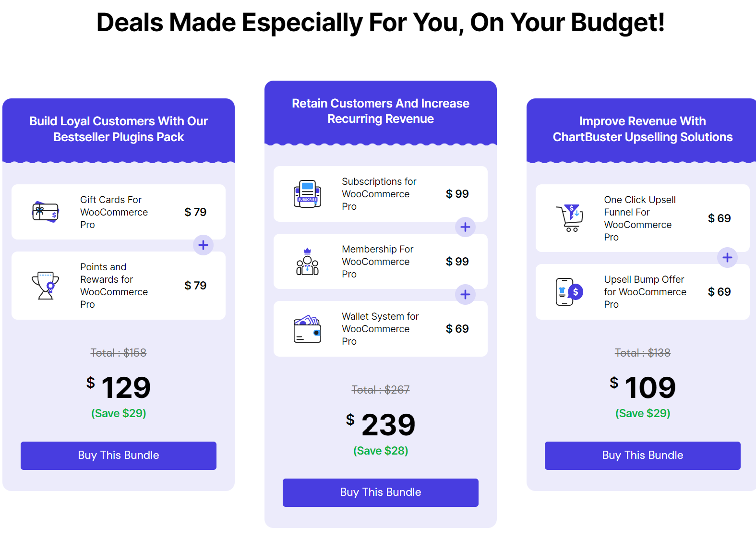This screenshot has width=756, height=540.
Task: Click plus icon below One Click Upsell
Action: tap(727, 258)
